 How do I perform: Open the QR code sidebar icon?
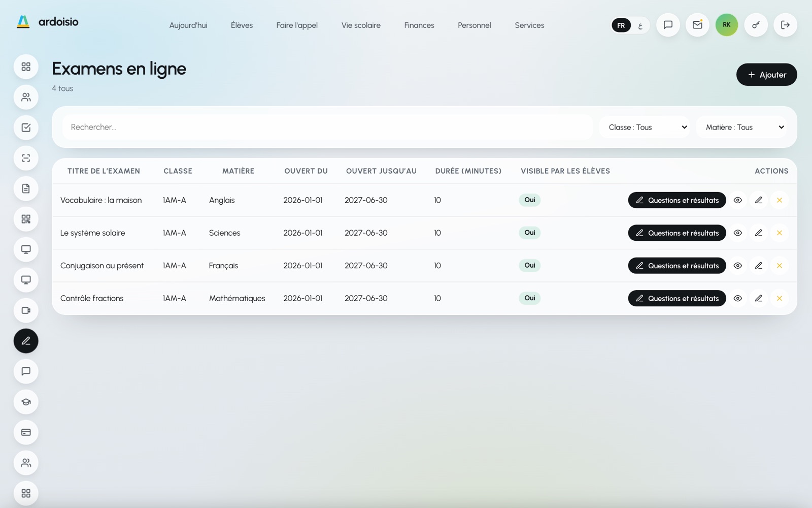[x=26, y=219]
